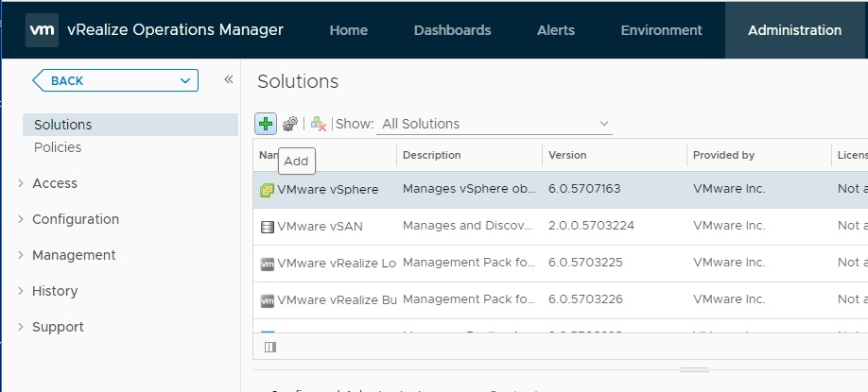The height and width of the screenshot is (392, 868).
Task: Click the vRealize Operations Manager title
Action: 175,29
